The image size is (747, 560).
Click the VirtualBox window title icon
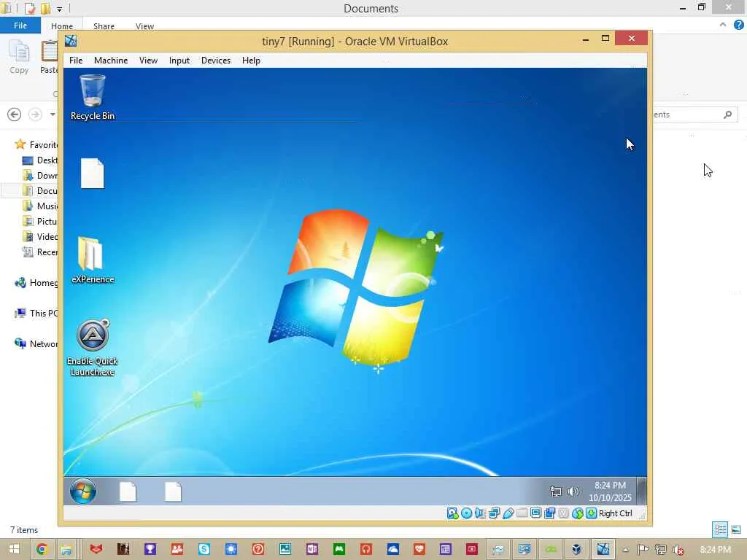[71, 41]
